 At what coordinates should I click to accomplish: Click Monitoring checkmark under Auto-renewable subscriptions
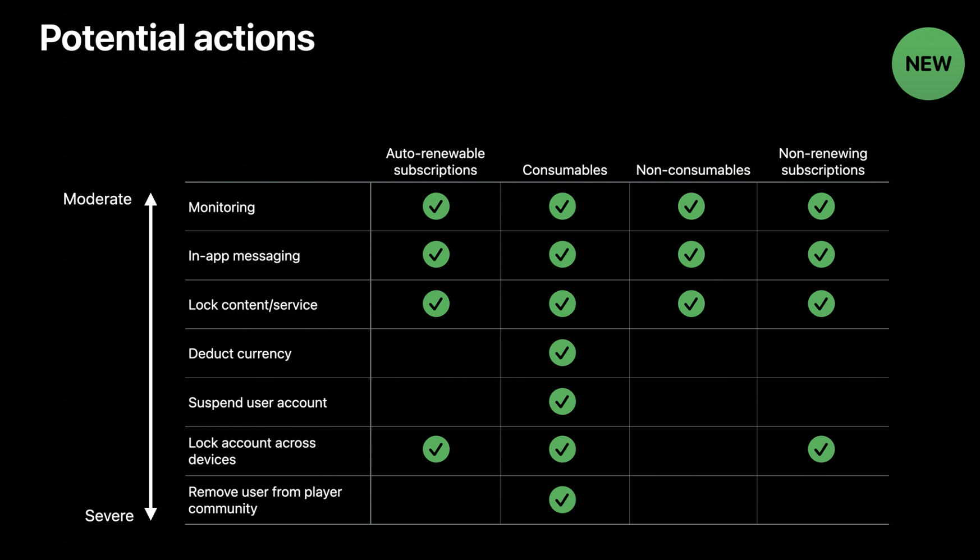click(436, 206)
